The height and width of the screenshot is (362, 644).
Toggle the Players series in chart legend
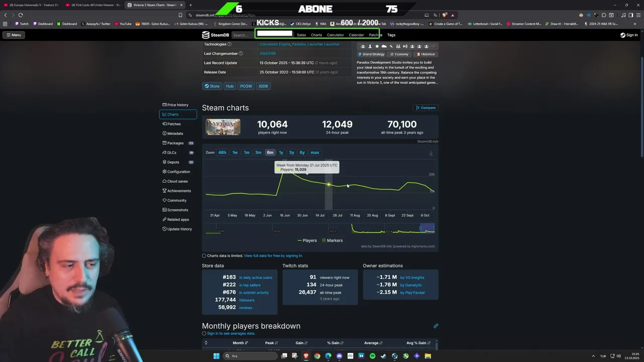[307, 240]
